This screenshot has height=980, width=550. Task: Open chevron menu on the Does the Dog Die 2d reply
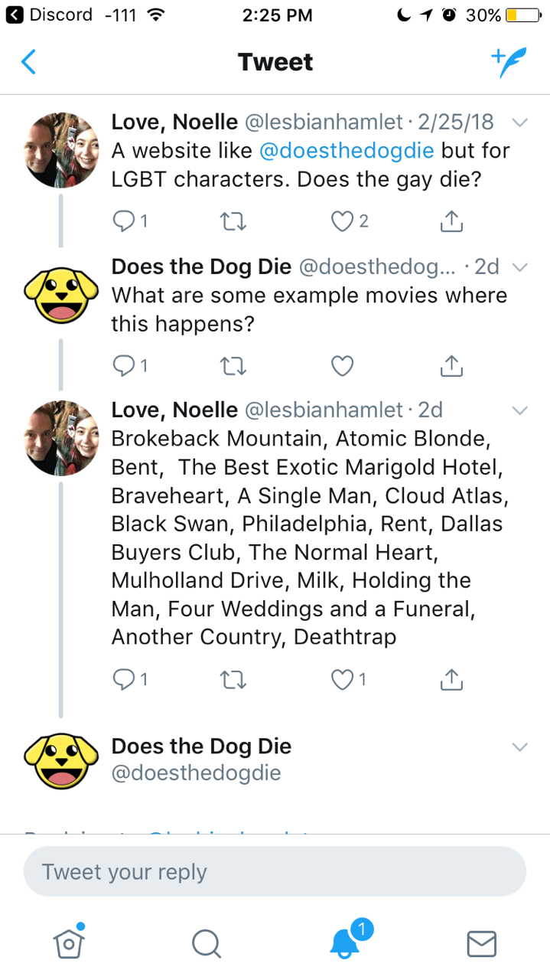click(519, 267)
